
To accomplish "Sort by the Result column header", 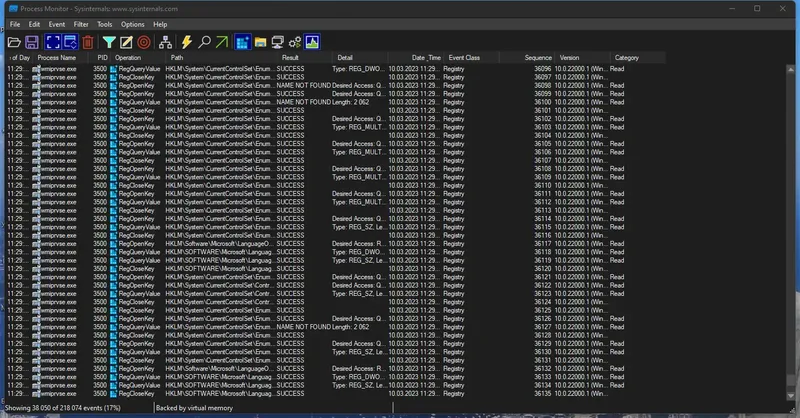I will [x=304, y=58].
